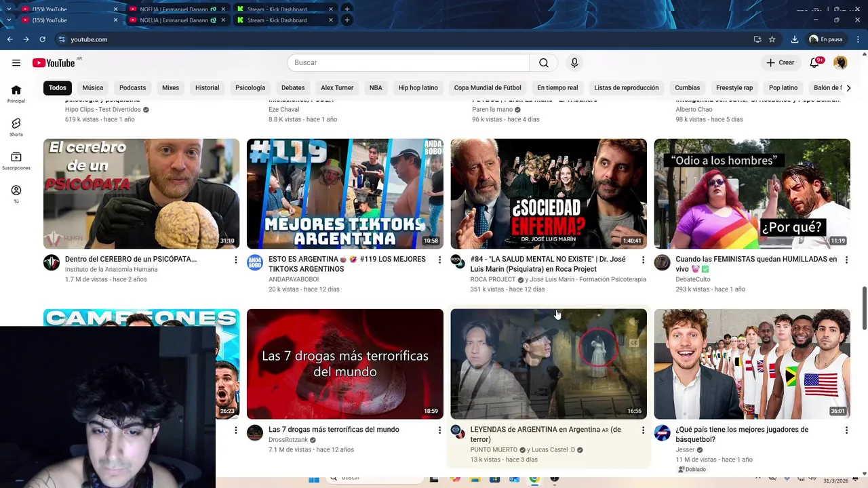Click the page vertical scrollbar thumb
The image size is (868, 488).
pos(864,309)
